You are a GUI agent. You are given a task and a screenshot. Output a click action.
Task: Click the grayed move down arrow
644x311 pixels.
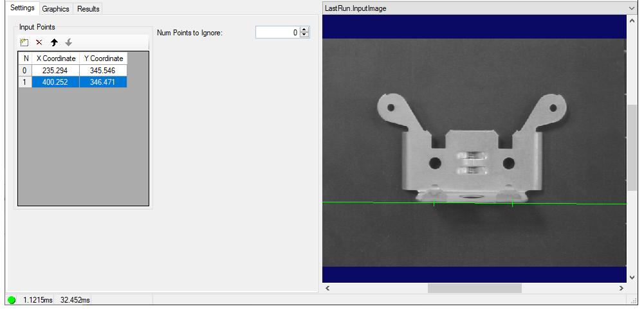pyautogui.click(x=69, y=42)
